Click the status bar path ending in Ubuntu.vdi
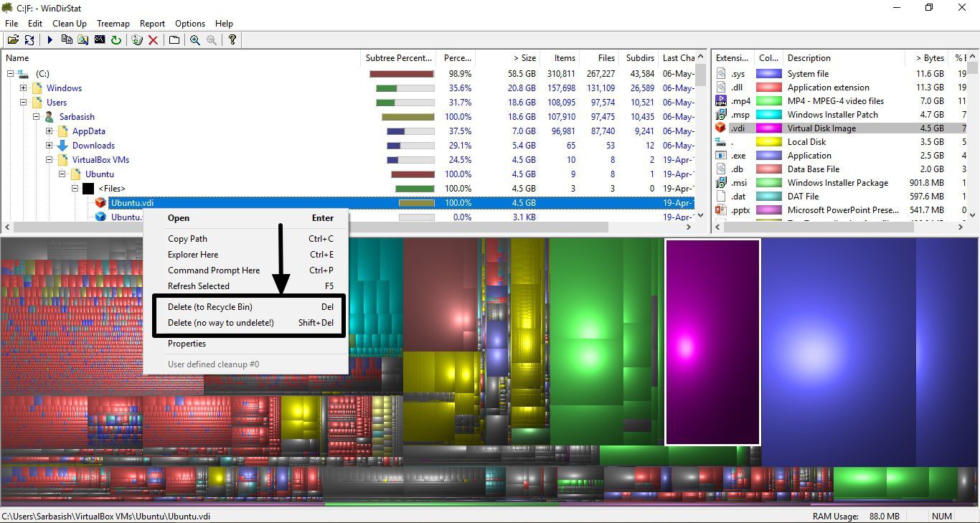 (106, 517)
